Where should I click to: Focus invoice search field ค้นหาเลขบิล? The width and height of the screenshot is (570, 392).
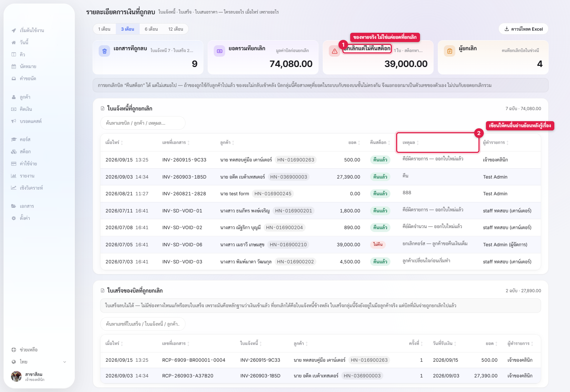tap(143, 123)
